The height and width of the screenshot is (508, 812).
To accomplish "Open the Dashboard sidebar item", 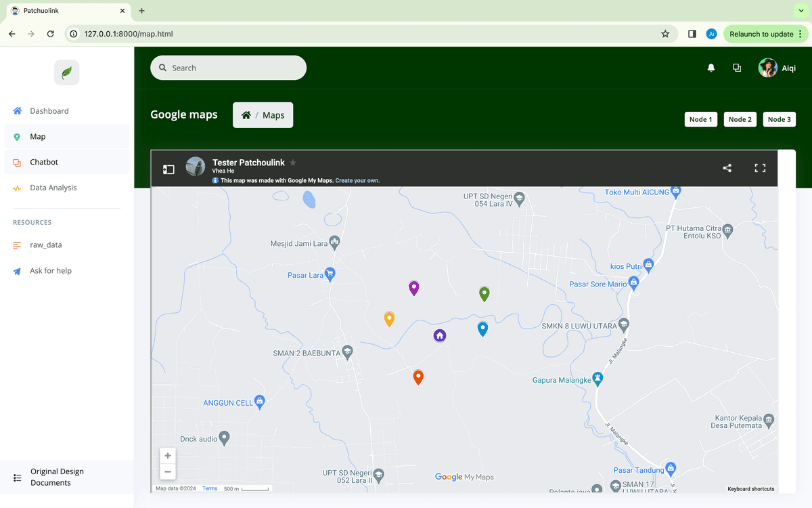I will [x=49, y=111].
